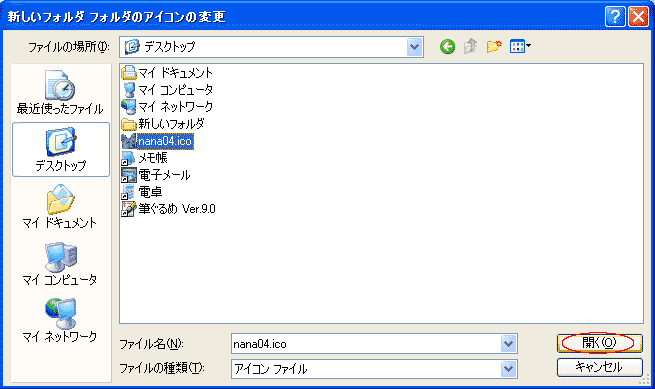
Task: Create a new folder with toolbar icon
Action: (494, 46)
